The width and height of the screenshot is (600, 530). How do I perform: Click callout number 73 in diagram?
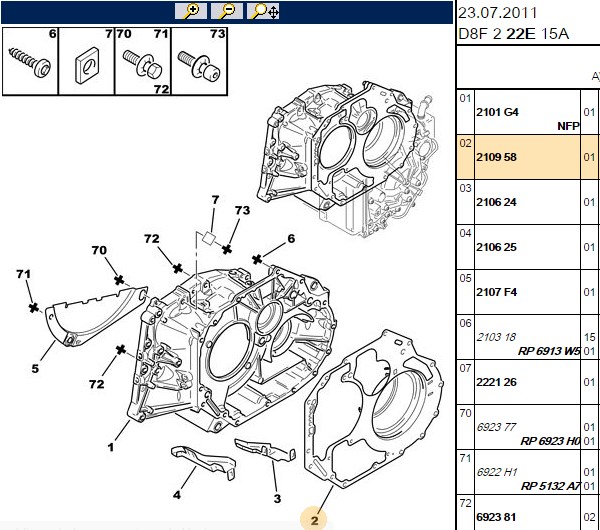coord(243,210)
